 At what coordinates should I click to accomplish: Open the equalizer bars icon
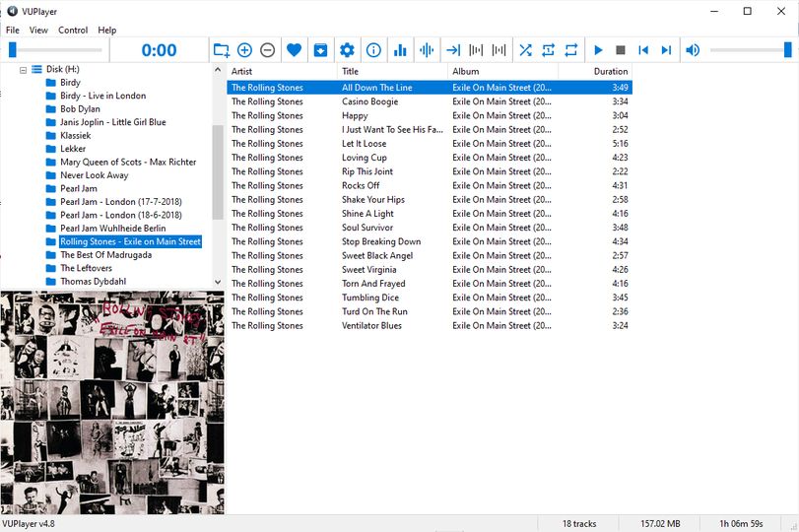[400, 50]
